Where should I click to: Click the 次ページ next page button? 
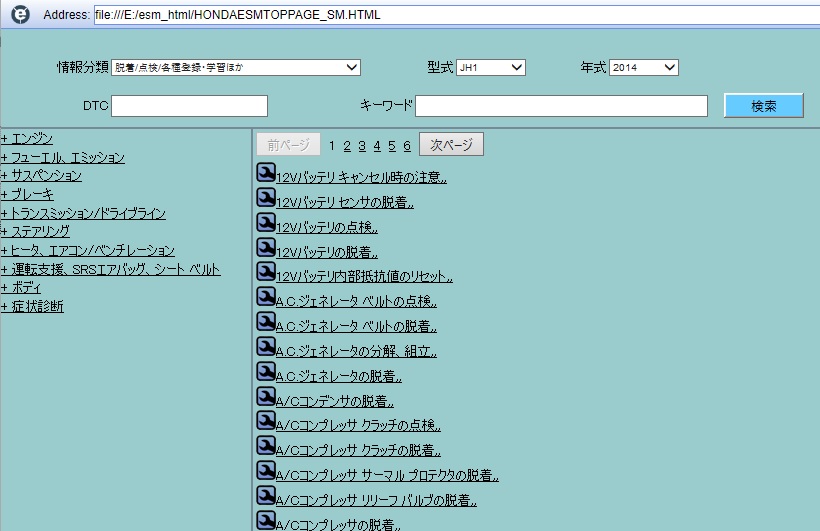pyautogui.click(x=451, y=144)
